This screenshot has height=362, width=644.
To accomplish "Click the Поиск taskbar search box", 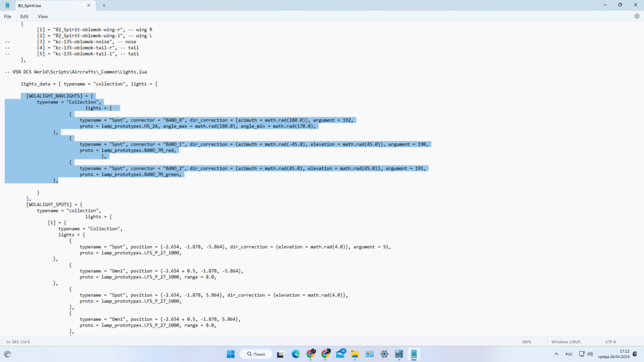I will 256,354.
